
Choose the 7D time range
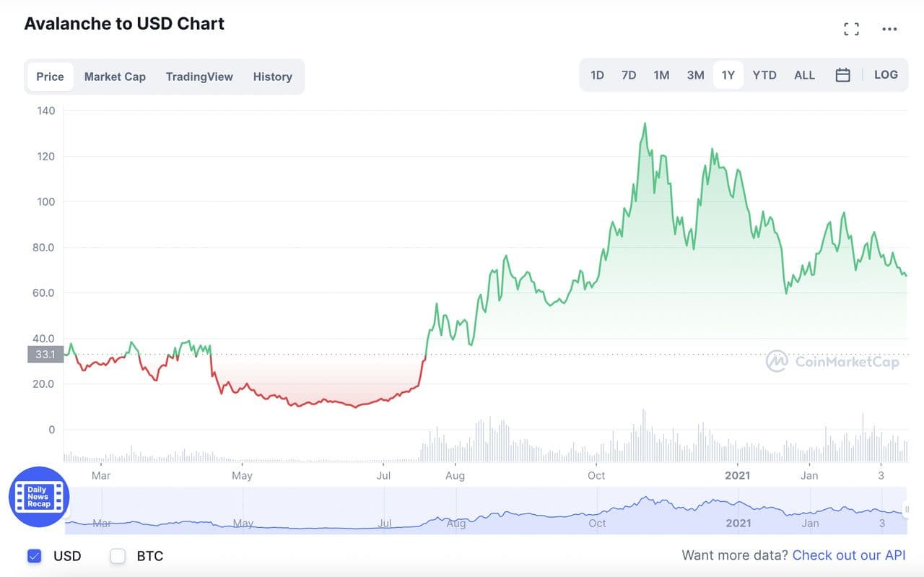pyautogui.click(x=629, y=75)
